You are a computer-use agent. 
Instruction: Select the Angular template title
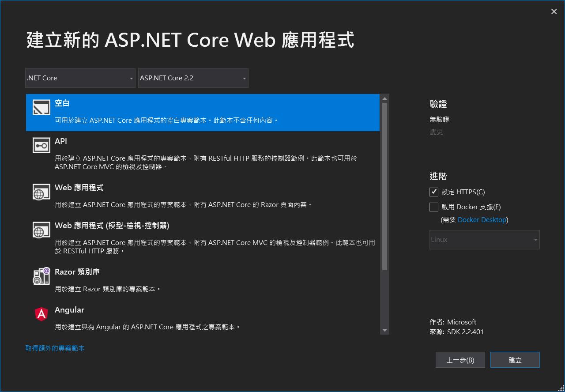69,310
